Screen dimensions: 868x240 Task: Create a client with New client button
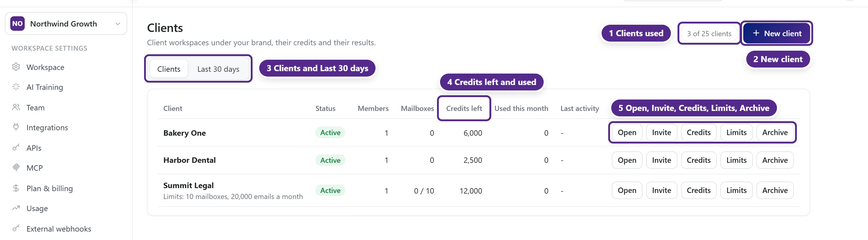[777, 33]
